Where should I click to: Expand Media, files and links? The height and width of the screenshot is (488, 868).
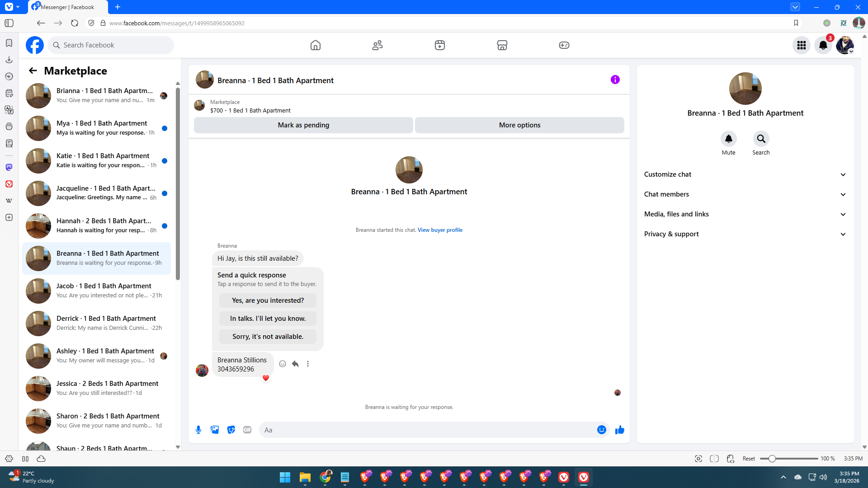745,214
